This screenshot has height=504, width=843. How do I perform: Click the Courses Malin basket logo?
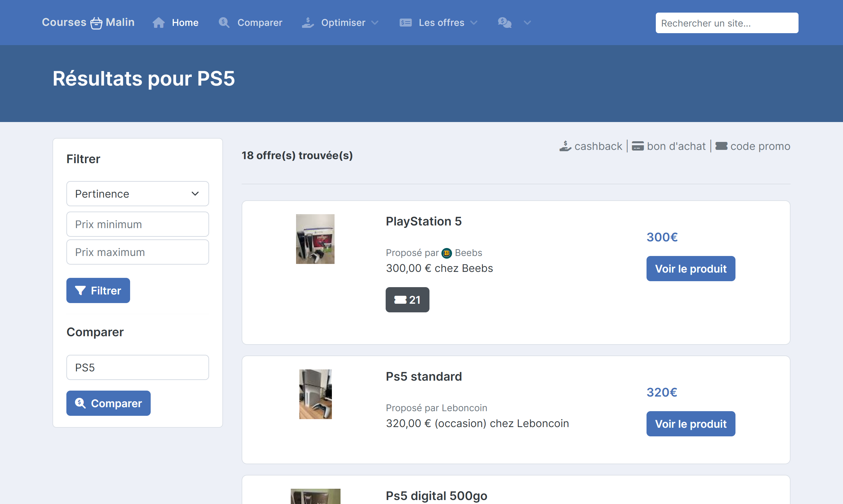(88, 23)
